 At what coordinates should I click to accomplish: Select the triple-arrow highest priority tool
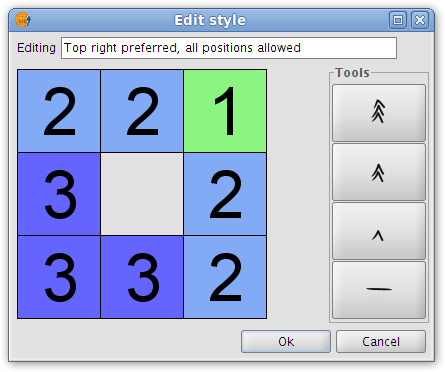pyautogui.click(x=379, y=113)
